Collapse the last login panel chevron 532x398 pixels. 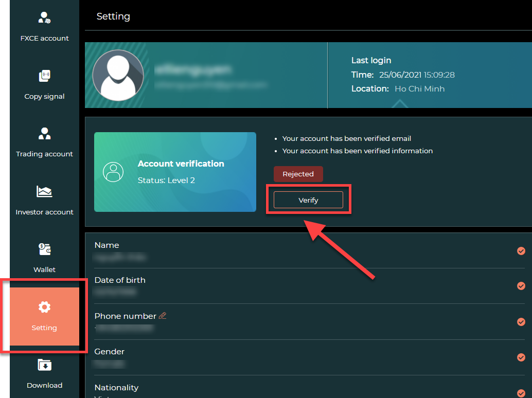(x=399, y=105)
